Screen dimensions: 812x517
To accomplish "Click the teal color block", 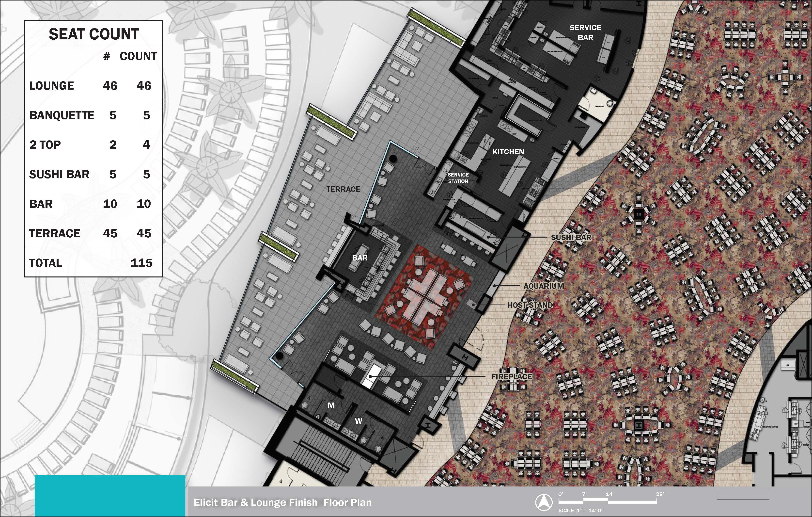I will pos(110,495).
